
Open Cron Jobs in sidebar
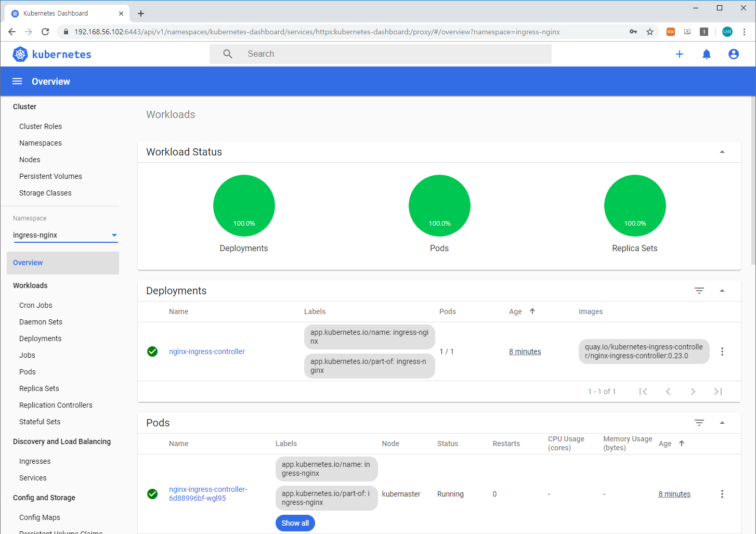click(x=36, y=305)
